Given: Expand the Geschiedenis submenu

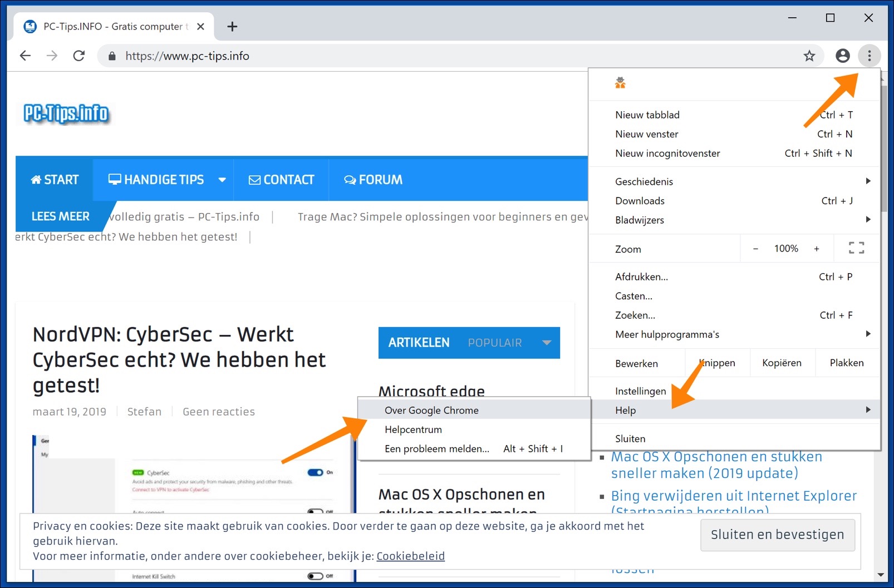Looking at the screenshot, I should point(734,181).
